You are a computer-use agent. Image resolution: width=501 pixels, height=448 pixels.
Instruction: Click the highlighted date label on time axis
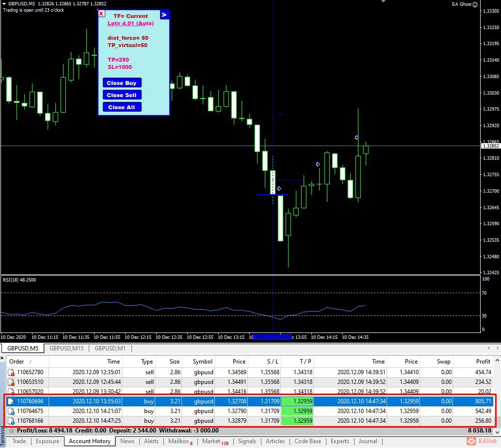(272, 337)
